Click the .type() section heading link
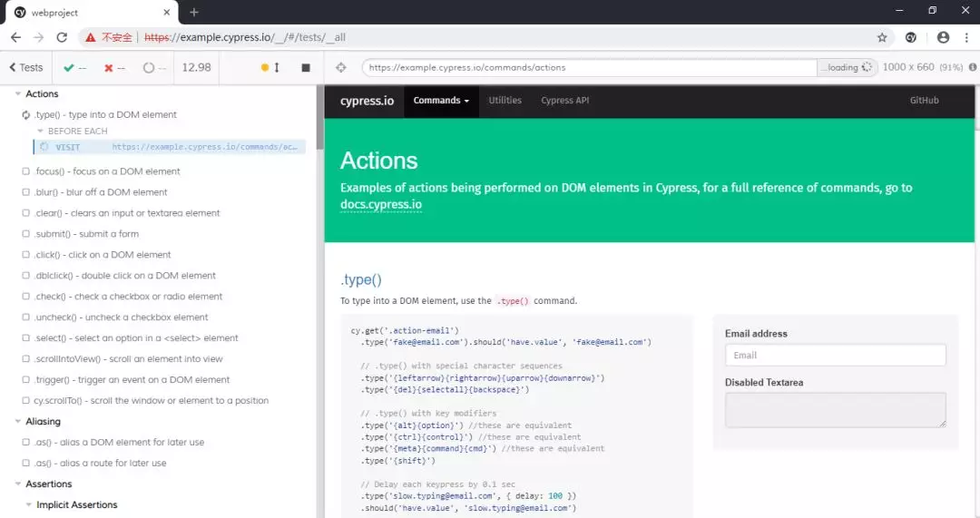Screen dimensions: 980x518 [361, 280]
